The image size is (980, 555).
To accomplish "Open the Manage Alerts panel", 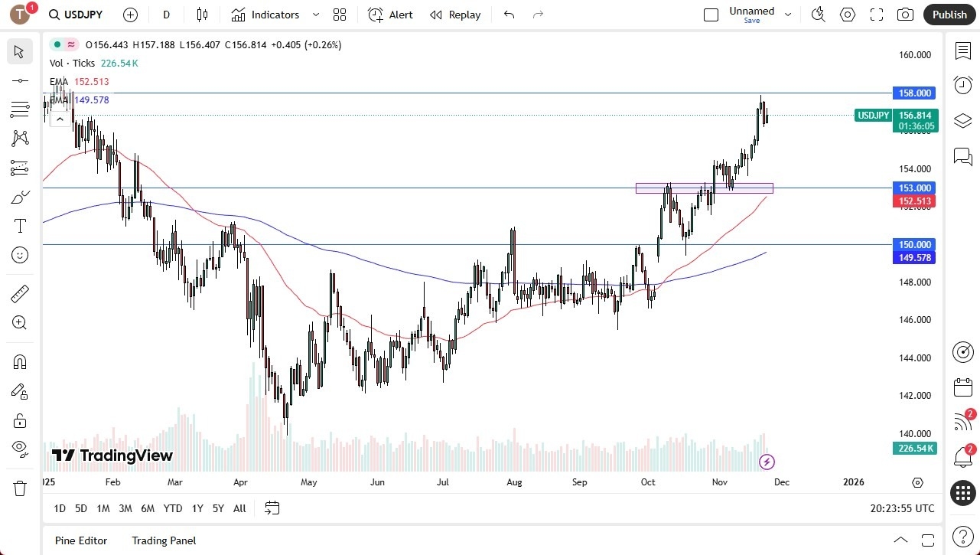I will tap(962, 85).
